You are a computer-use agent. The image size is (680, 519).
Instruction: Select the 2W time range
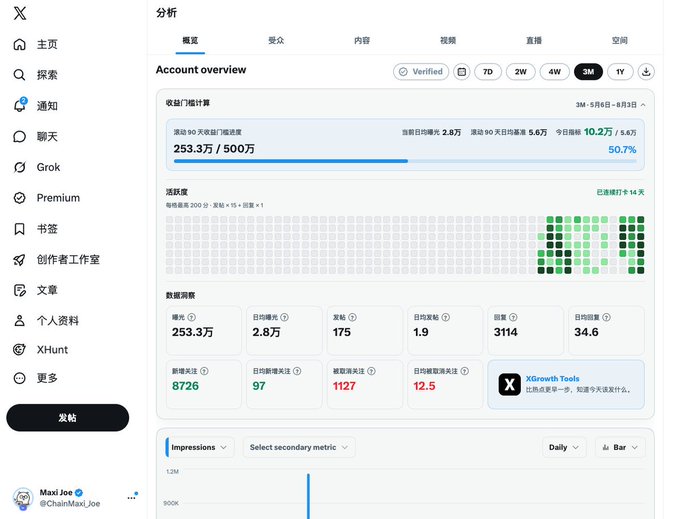[520, 72]
